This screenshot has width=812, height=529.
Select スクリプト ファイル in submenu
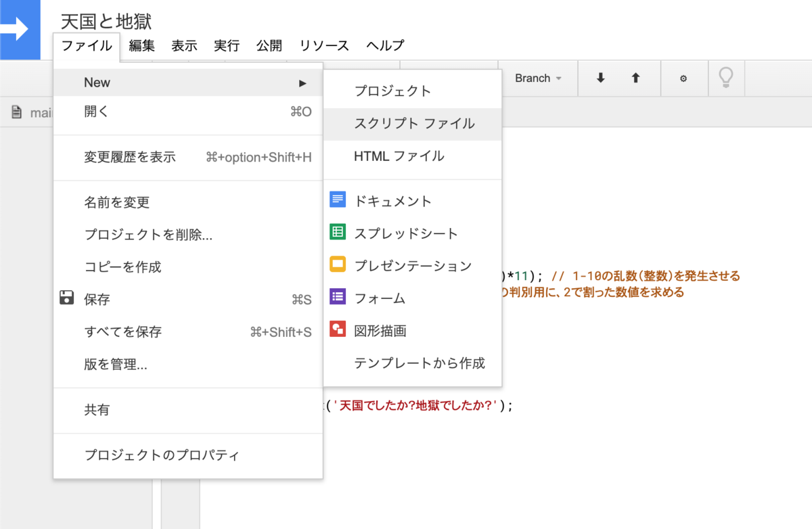click(413, 124)
